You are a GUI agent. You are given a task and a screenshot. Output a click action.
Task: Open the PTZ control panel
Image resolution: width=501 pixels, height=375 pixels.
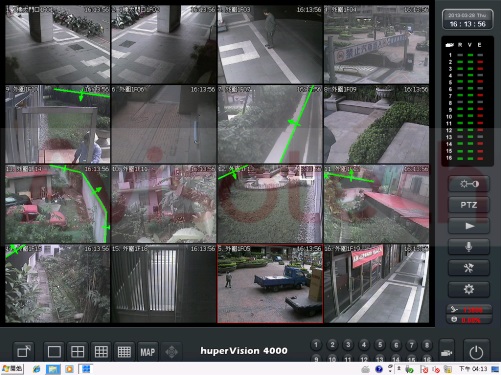469,205
